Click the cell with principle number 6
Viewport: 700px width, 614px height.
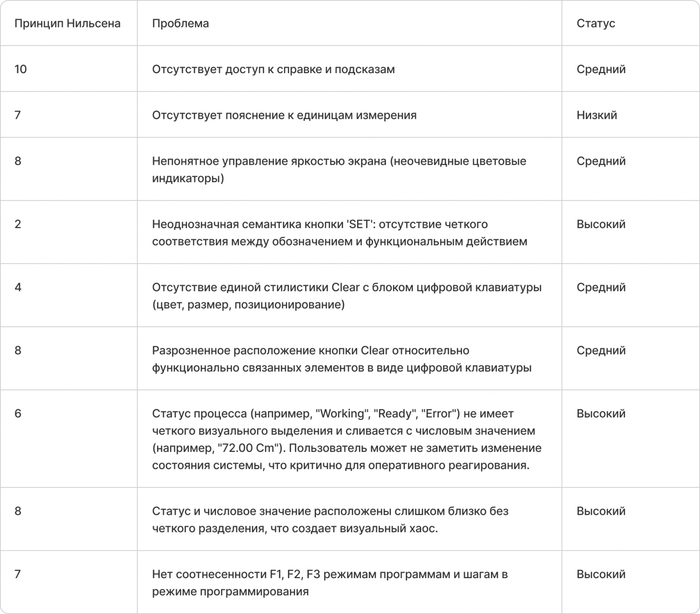pos(18,413)
